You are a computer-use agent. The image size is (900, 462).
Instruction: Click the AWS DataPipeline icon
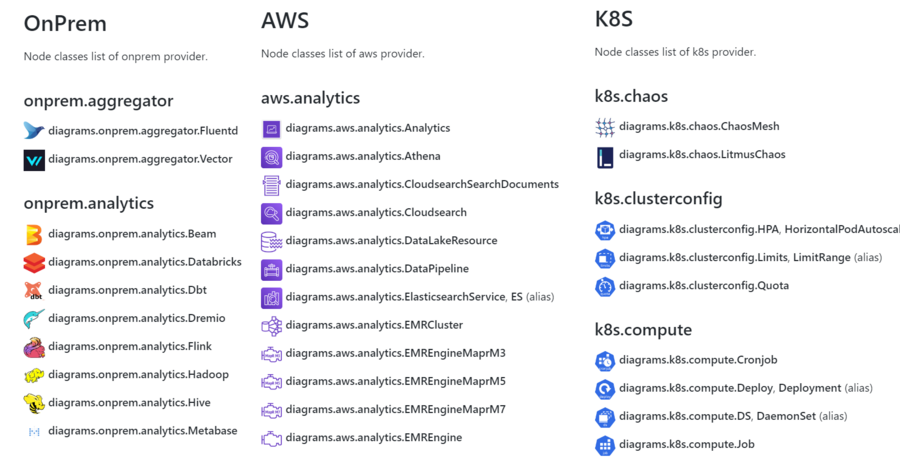tap(271, 269)
